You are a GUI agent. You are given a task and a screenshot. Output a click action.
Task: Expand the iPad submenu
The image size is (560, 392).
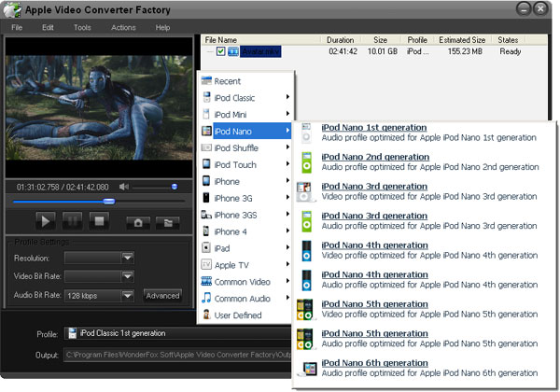(245, 248)
